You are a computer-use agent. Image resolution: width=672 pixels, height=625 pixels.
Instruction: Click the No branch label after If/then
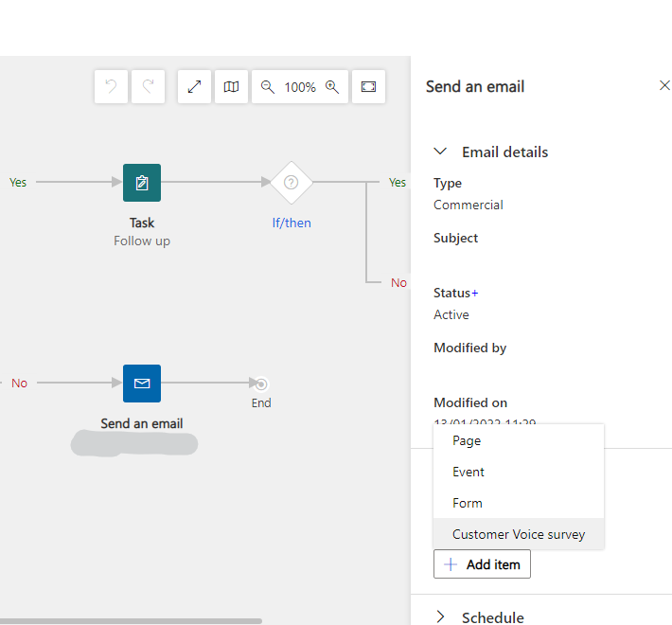[x=398, y=282]
